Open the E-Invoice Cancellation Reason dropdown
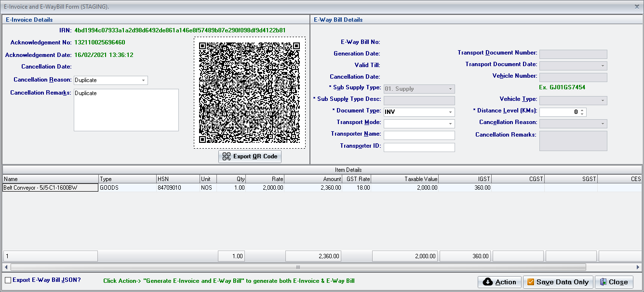The image size is (644, 292). 144,80
